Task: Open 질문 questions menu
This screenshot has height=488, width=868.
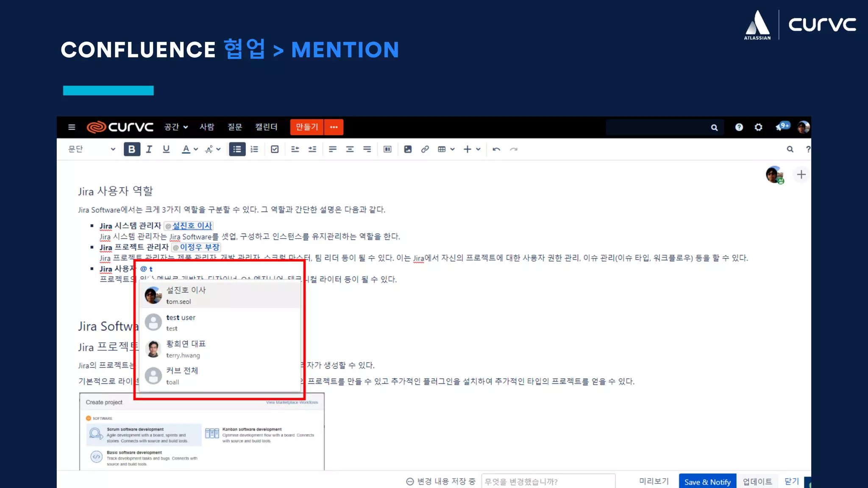Action: (x=235, y=127)
